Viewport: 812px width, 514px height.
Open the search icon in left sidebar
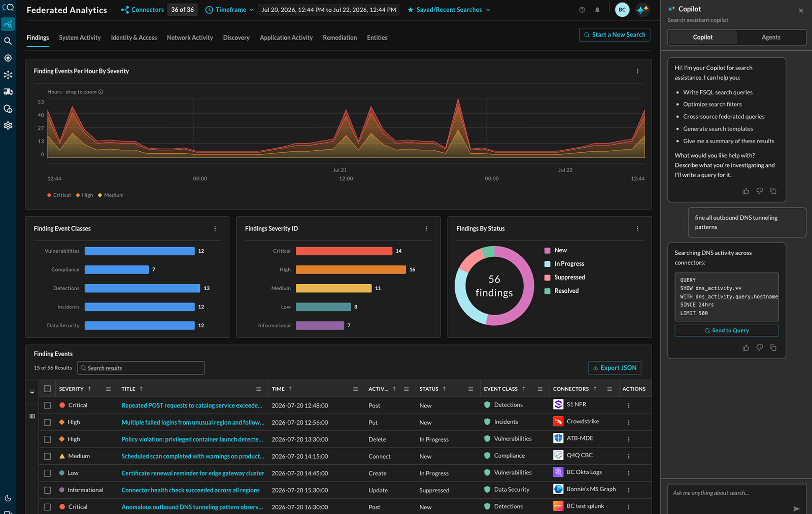pyautogui.click(x=8, y=41)
